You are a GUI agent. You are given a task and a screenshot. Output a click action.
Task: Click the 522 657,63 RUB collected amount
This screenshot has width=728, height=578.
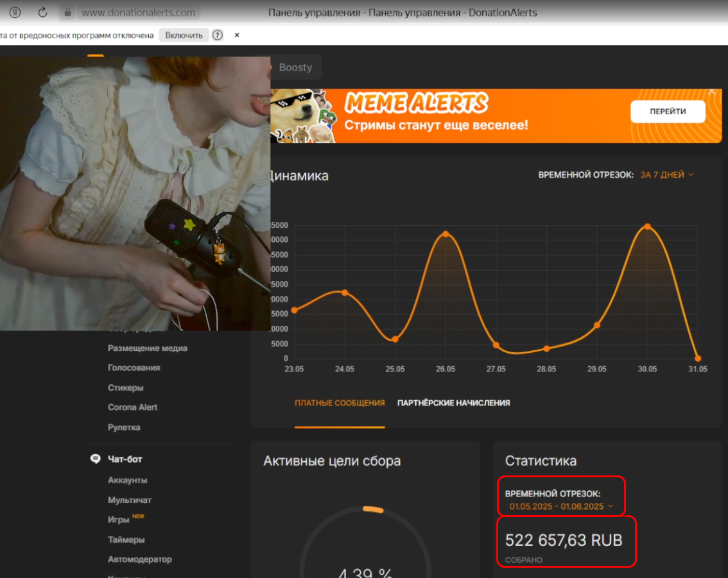pos(564,540)
